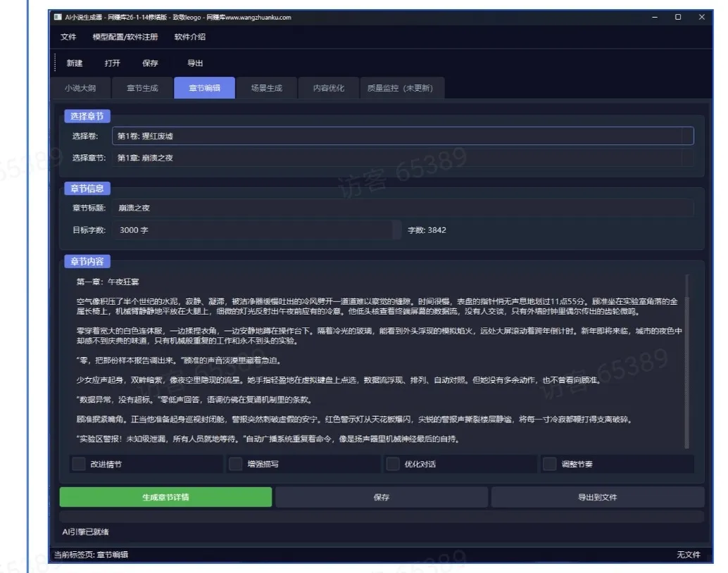The height and width of the screenshot is (573, 728).
Task: Select the 章节编辑 tab
Action: coord(205,88)
